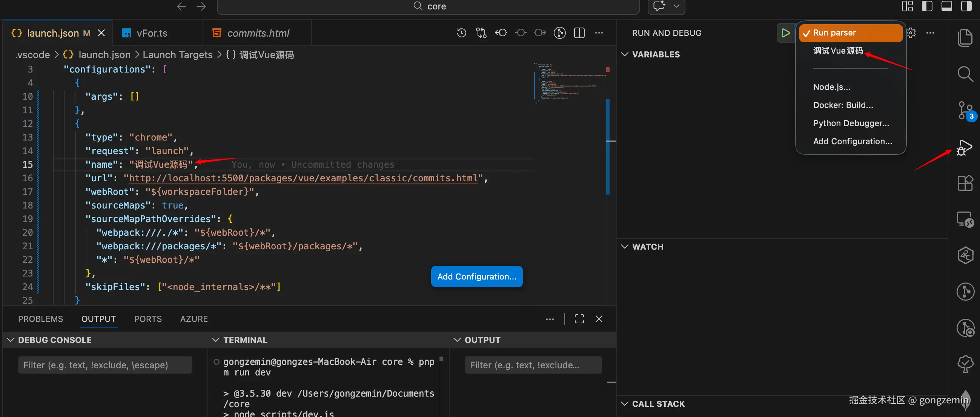Image resolution: width=980 pixels, height=417 pixels.
Task: Open Source Control view with 3 badge
Action: (x=965, y=110)
